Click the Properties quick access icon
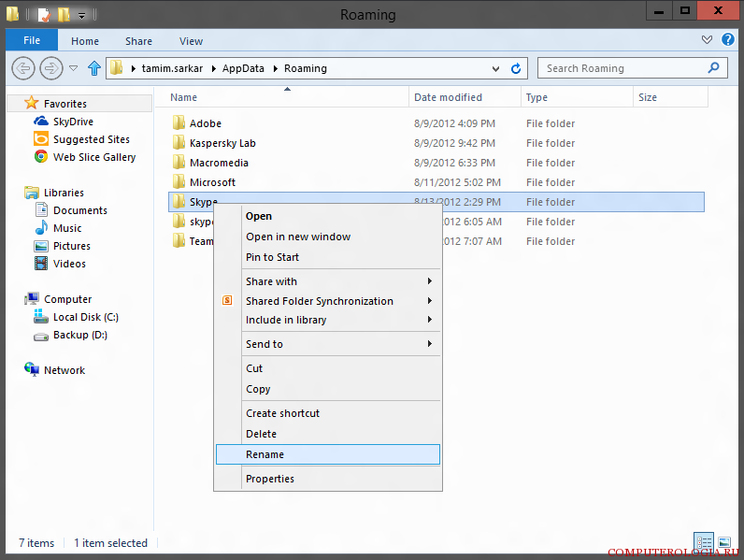The height and width of the screenshot is (560, 744). click(44, 15)
